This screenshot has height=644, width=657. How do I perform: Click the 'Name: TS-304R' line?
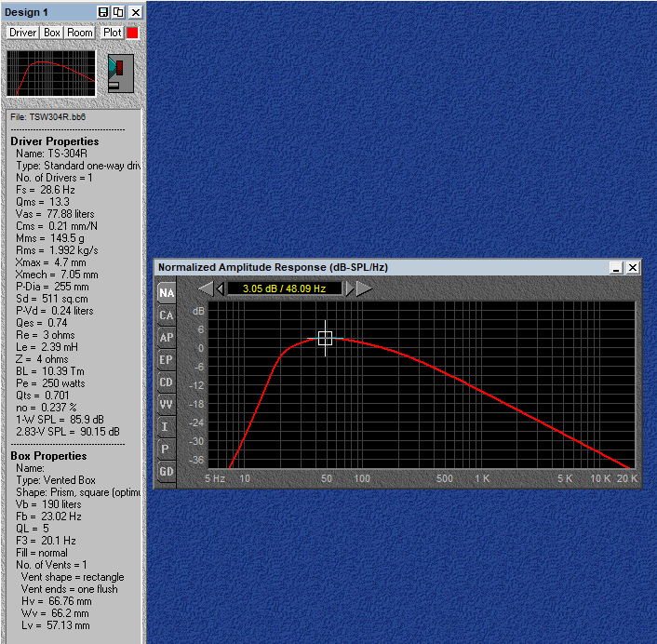pyautogui.click(x=51, y=154)
